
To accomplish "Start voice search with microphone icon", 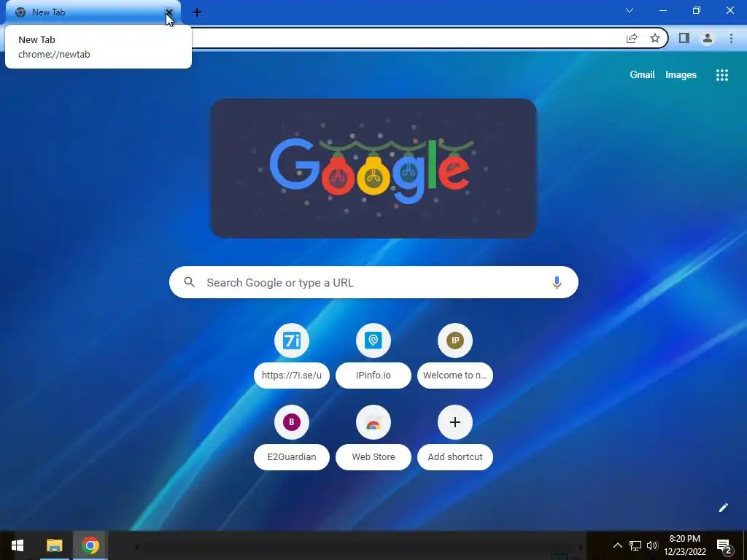I will pyautogui.click(x=557, y=282).
